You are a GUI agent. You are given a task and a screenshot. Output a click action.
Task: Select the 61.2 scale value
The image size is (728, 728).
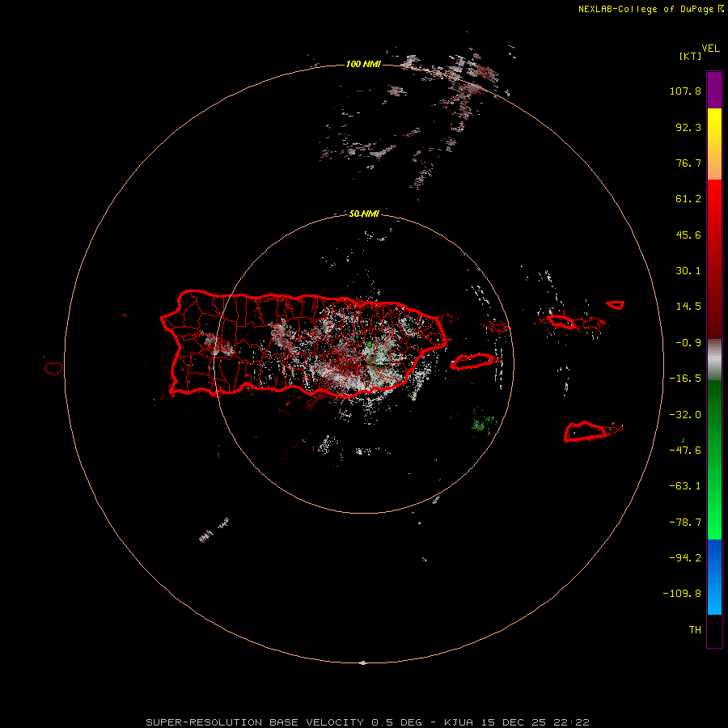click(x=688, y=199)
